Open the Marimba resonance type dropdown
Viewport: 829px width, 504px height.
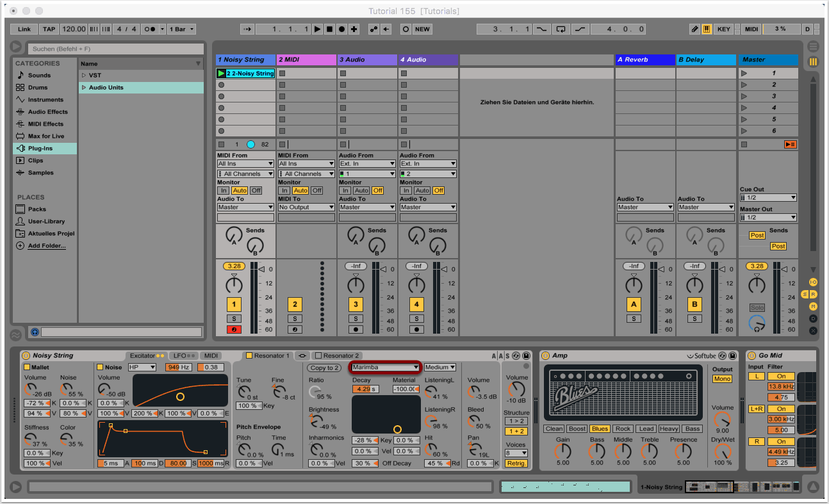click(x=385, y=368)
